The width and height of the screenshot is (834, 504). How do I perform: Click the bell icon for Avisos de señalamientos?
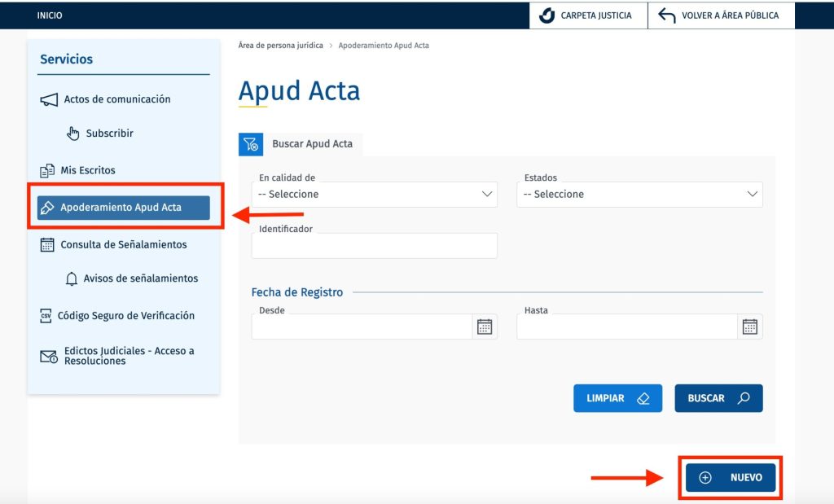pyautogui.click(x=72, y=278)
